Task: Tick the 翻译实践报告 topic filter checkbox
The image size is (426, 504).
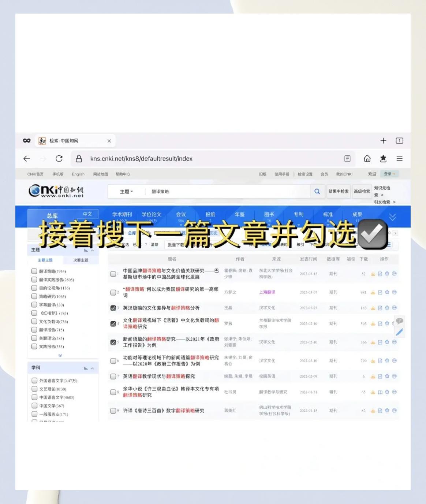Action: 34,279
